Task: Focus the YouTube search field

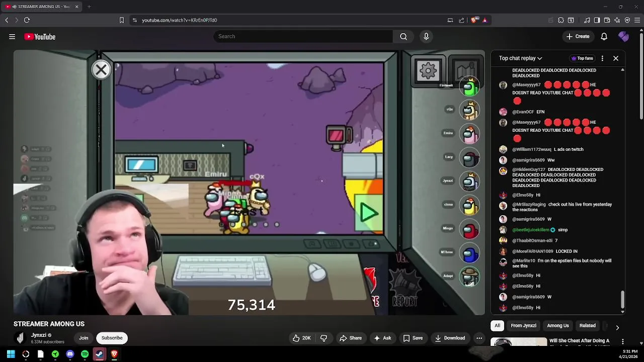Action: (303, 36)
